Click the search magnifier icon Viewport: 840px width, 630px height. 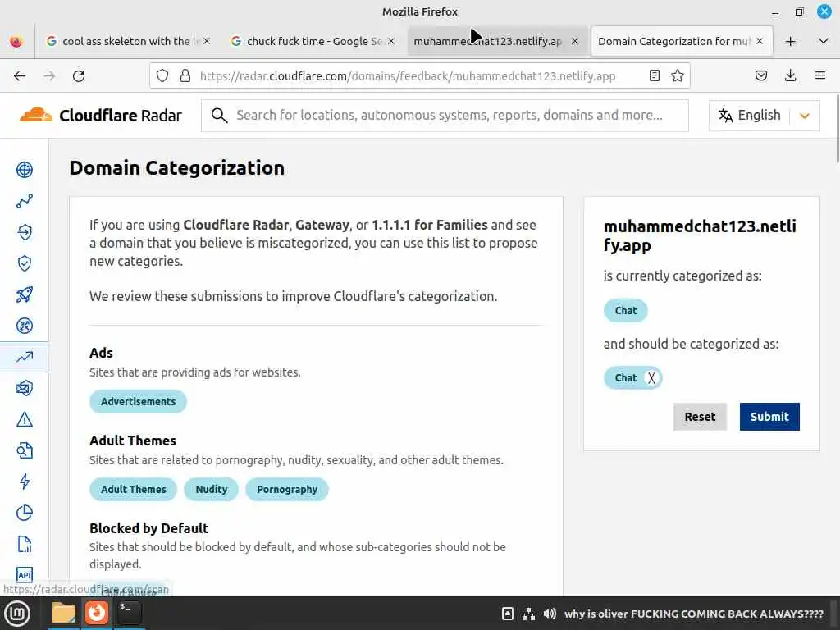pyautogui.click(x=219, y=115)
